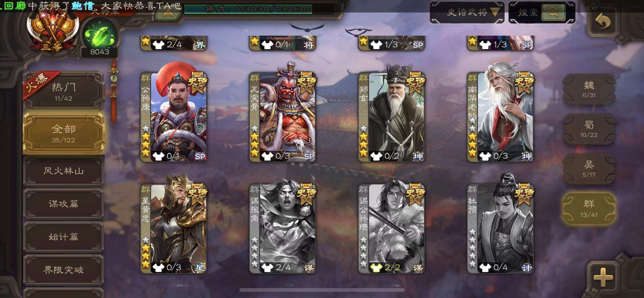The height and width of the screenshot is (298, 644).
Task: Open the 史诗武将 filter dropdown
Action: coord(467,12)
